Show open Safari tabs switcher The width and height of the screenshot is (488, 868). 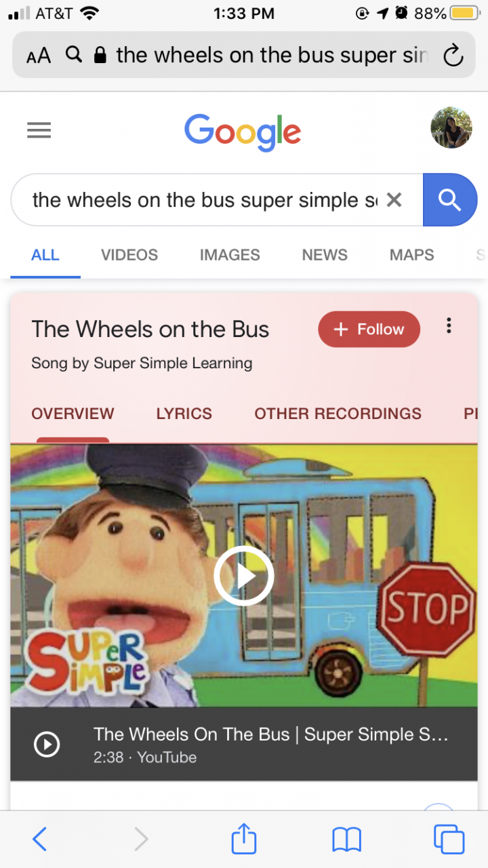[x=449, y=840]
